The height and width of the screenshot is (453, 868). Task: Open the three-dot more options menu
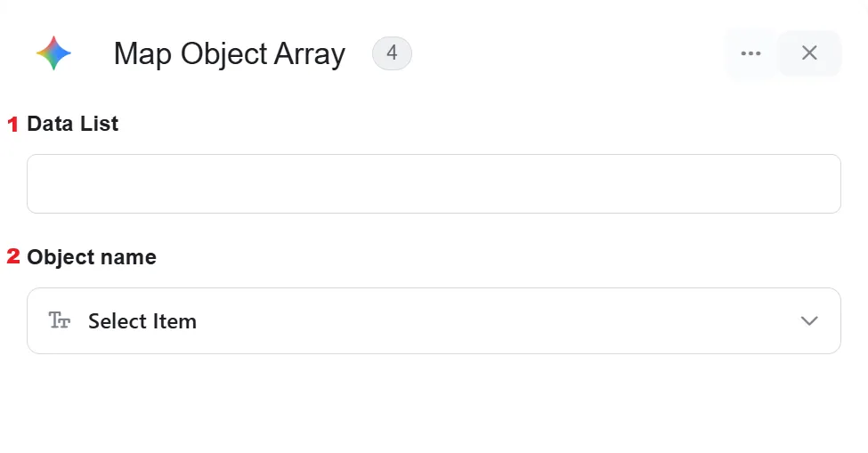[x=750, y=53]
